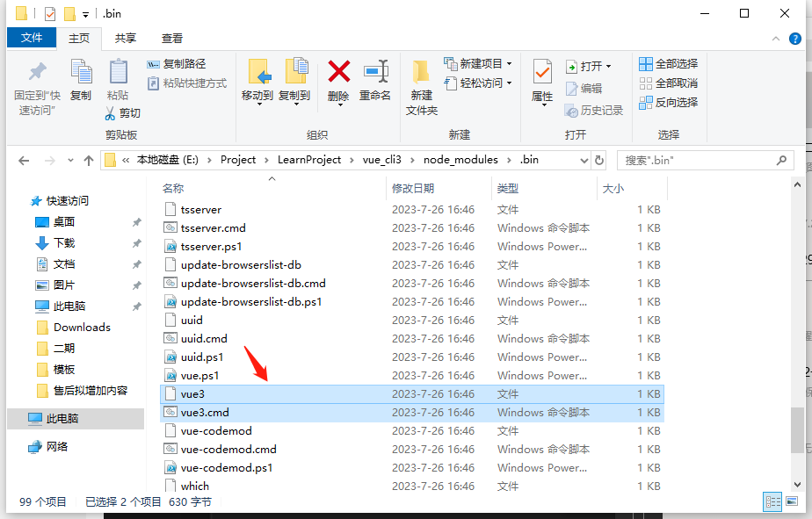This screenshot has width=812, height=519.
Task: Switch to the Share (共享) tab
Action: pyautogui.click(x=126, y=39)
